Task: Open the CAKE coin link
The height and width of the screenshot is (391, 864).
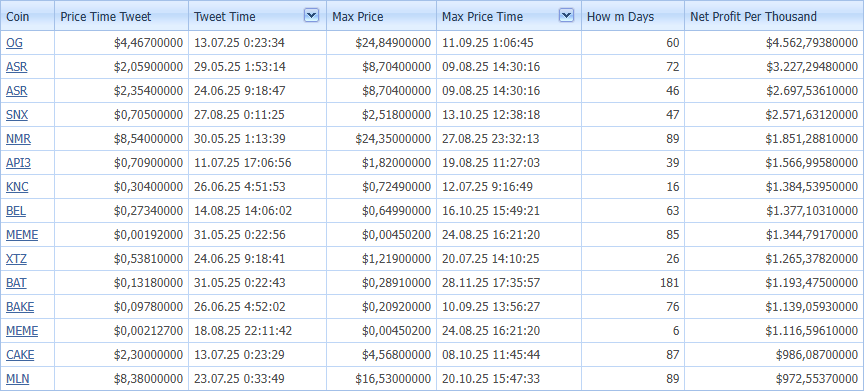Action: (20, 355)
